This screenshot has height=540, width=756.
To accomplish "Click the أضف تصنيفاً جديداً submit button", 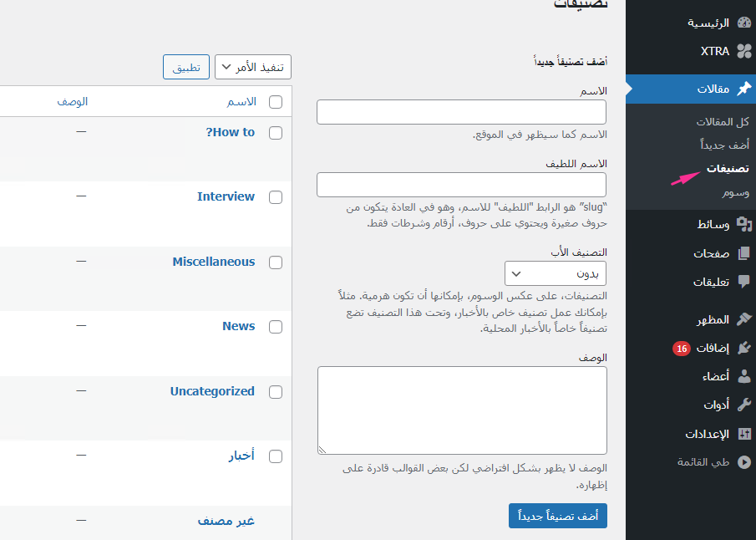I will (557, 516).
